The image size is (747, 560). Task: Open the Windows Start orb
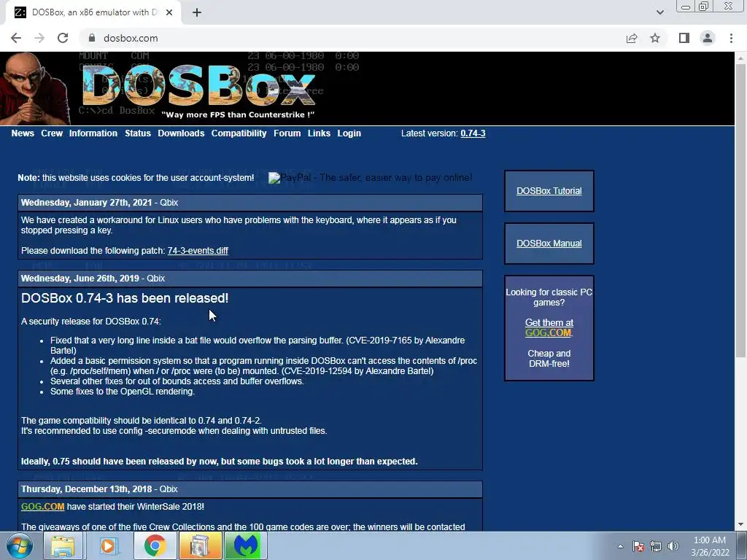click(x=19, y=545)
